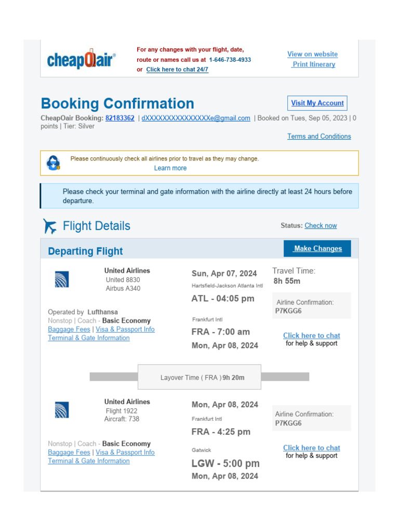This screenshot has height=532, width=399.
Task: Click the United Airlines logo for flight 8830
Action: point(62,280)
